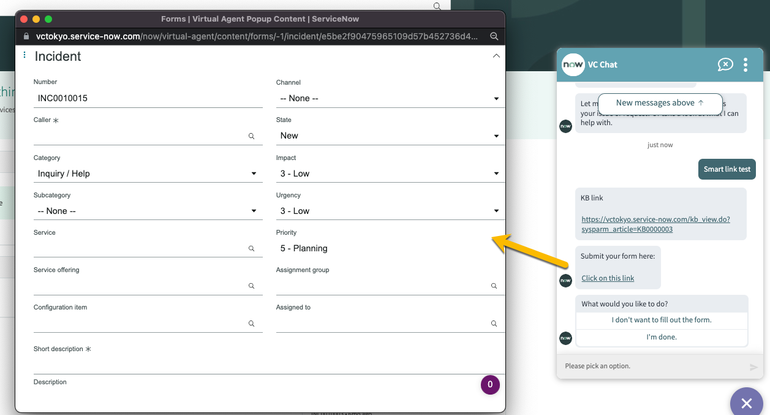Image resolution: width=770 pixels, height=415 pixels.
Task: Click the chat 'Please pick an option' input
Action: coord(653,366)
